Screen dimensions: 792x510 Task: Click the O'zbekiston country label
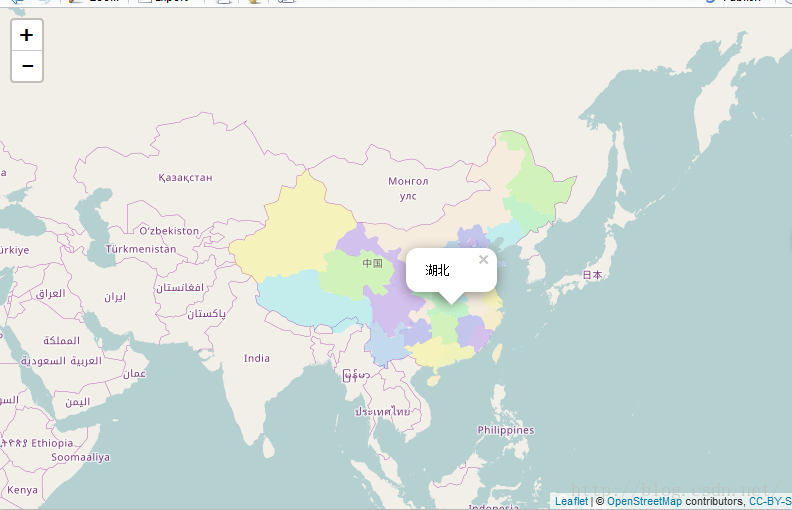click(169, 231)
